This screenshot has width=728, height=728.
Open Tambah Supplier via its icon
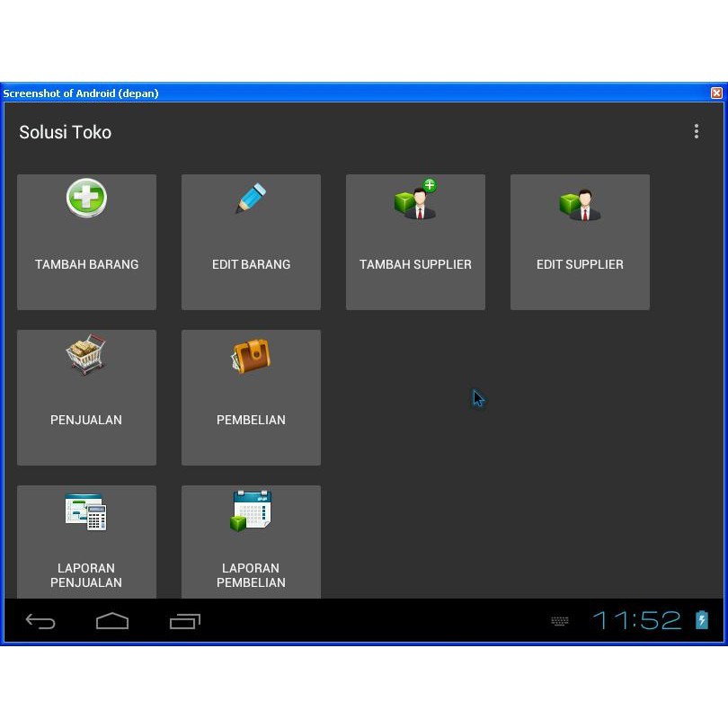click(x=415, y=198)
